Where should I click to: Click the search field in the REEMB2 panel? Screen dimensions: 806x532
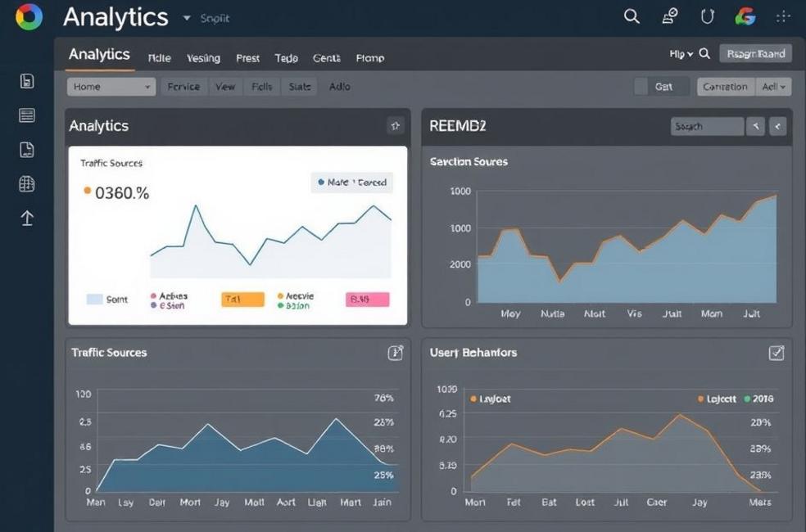click(x=706, y=126)
